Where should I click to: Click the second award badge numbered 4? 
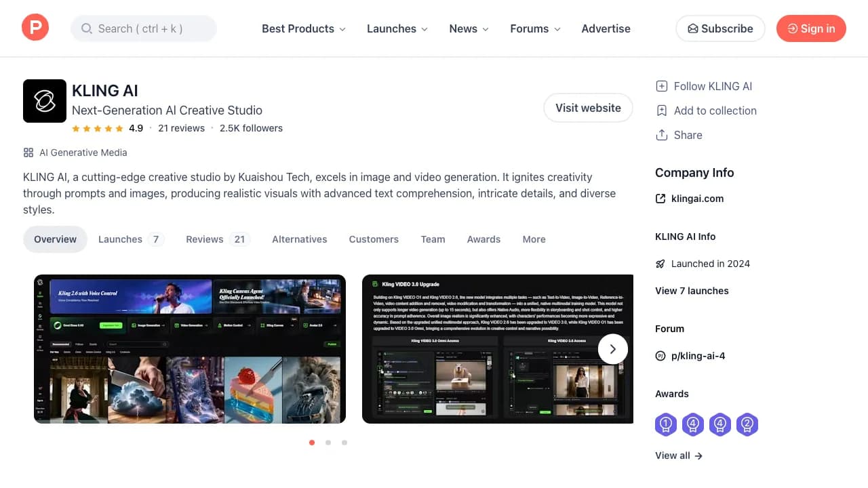click(693, 425)
